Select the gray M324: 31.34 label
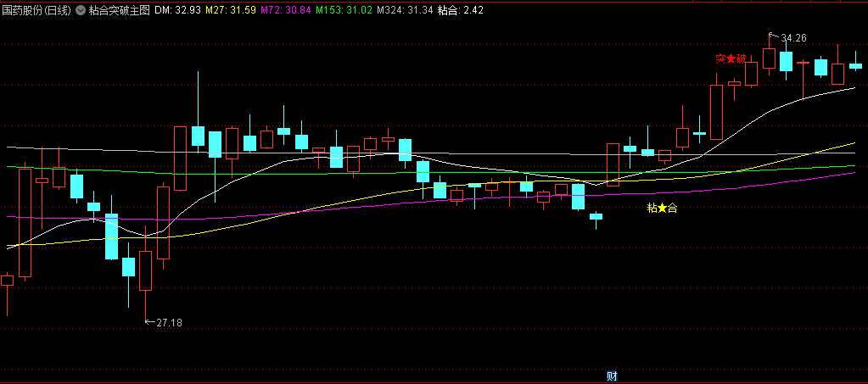868x384 pixels. [405, 10]
